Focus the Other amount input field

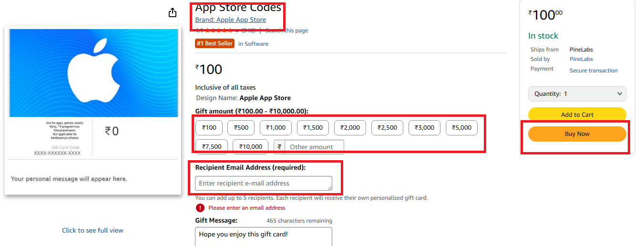point(314,147)
